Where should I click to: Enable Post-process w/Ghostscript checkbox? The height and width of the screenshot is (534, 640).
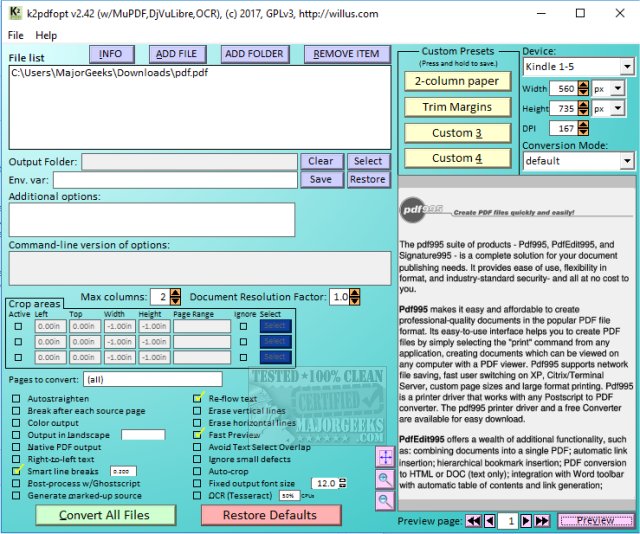[16, 483]
